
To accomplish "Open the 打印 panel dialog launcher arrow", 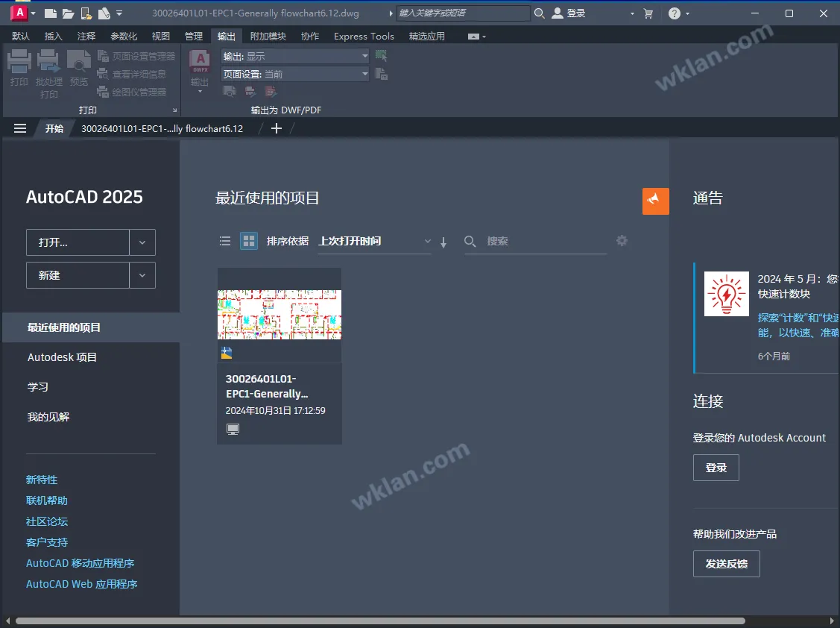I will pos(174,110).
